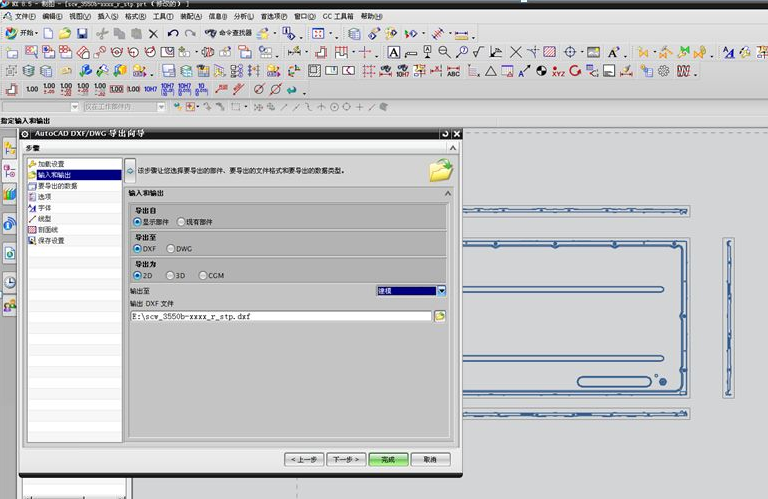This screenshot has width=768, height=499.
Task: Open the 命令查找器 command finder
Action: (226, 34)
